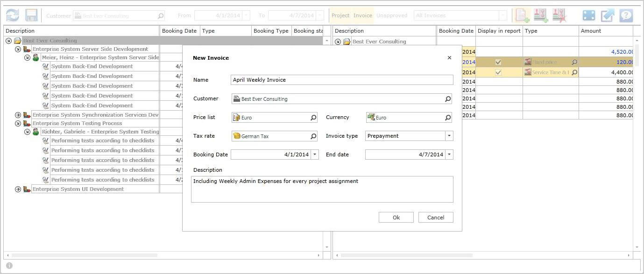The image size is (644, 274).
Task: Open help with the question mark icon
Action: [626, 15]
